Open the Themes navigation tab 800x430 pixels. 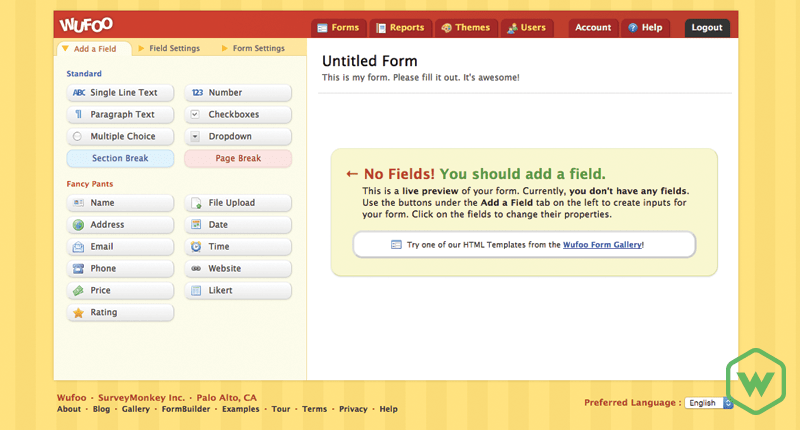pos(466,28)
